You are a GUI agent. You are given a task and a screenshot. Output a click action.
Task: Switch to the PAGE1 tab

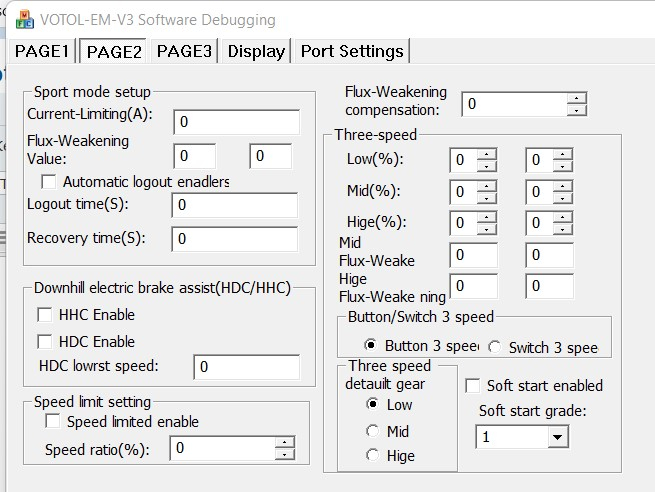pos(43,51)
